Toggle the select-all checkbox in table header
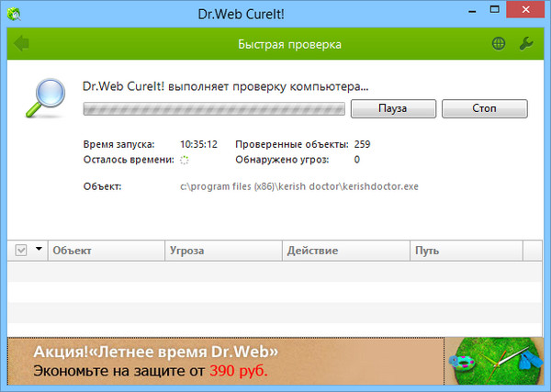Viewport: 551px width, 392px height. pos(21,251)
